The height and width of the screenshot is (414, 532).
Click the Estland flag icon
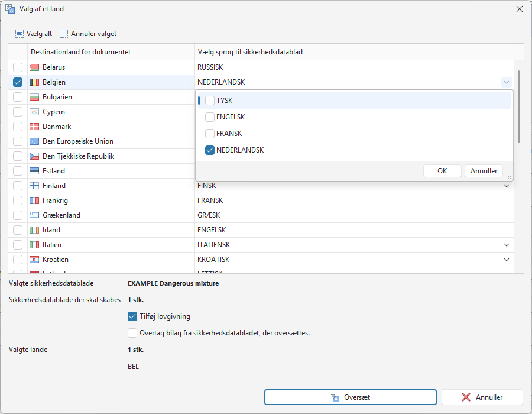coord(34,171)
